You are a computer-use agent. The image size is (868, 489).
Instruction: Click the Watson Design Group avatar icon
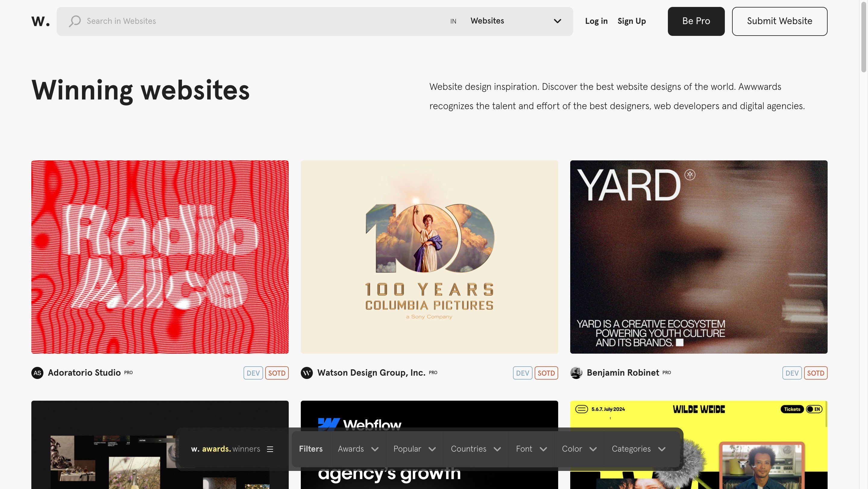(x=307, y=373)
